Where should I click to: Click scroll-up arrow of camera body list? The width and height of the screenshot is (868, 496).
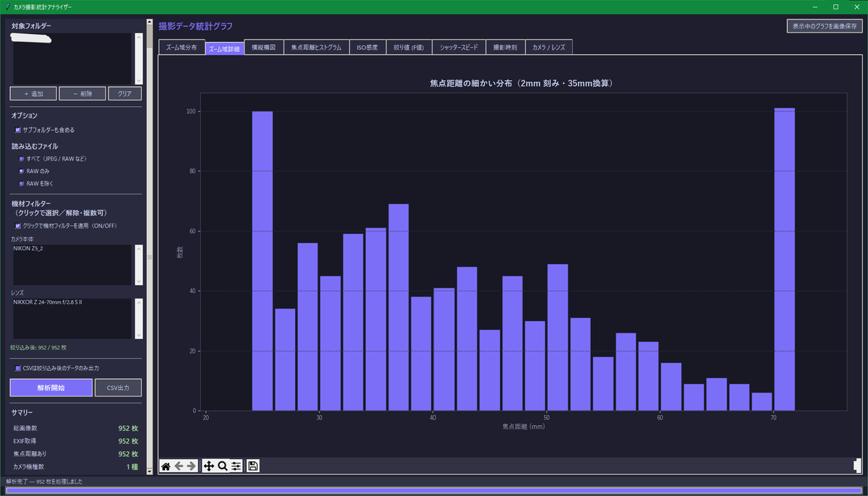point(138,248)
